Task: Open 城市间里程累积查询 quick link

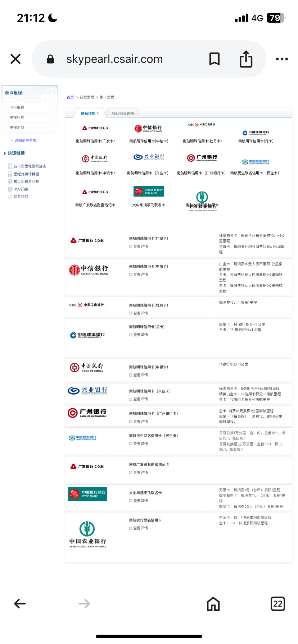Action: [x=30, y=166]
